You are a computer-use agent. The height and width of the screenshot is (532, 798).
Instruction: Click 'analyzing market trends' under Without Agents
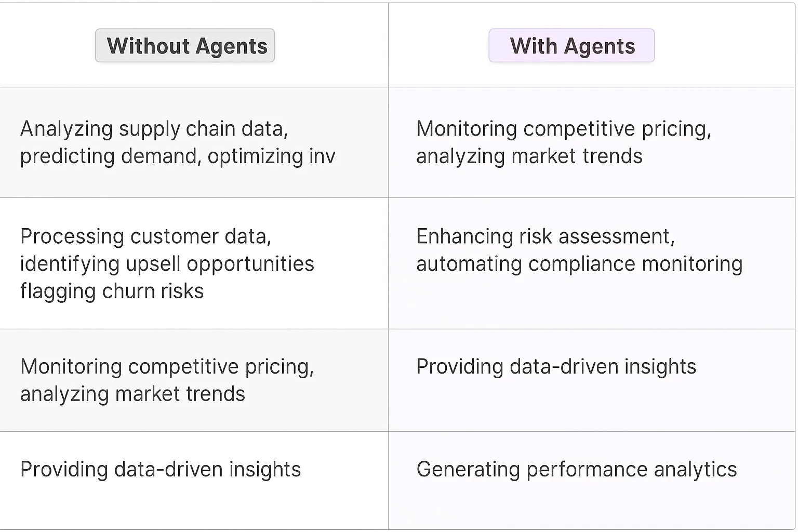coord(132,394)
